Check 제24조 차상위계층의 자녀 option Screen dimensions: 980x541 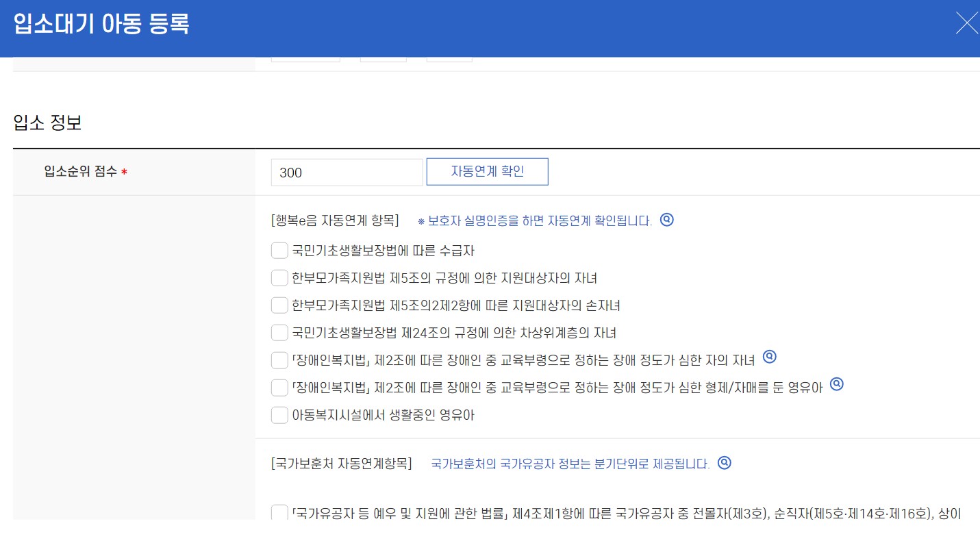pos(279,333)
